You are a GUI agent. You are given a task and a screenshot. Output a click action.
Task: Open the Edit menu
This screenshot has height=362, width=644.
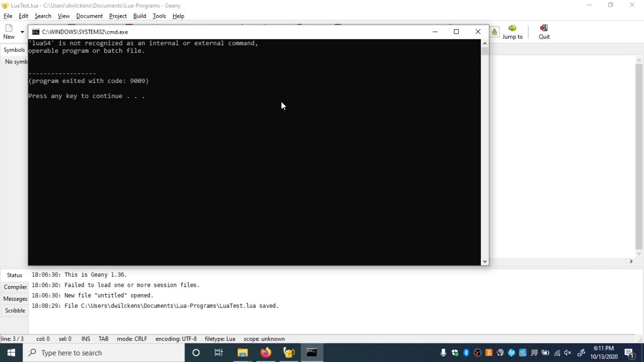(x=23, y=16)
